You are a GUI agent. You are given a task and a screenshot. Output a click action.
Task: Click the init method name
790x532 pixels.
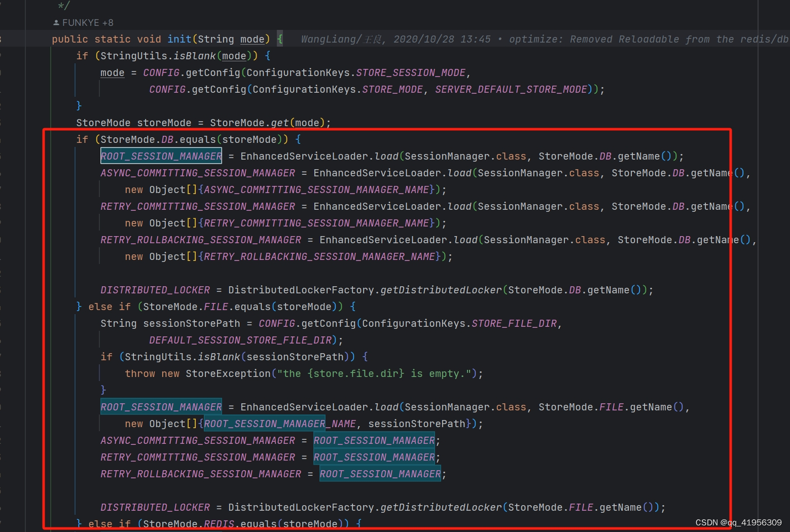179,39
